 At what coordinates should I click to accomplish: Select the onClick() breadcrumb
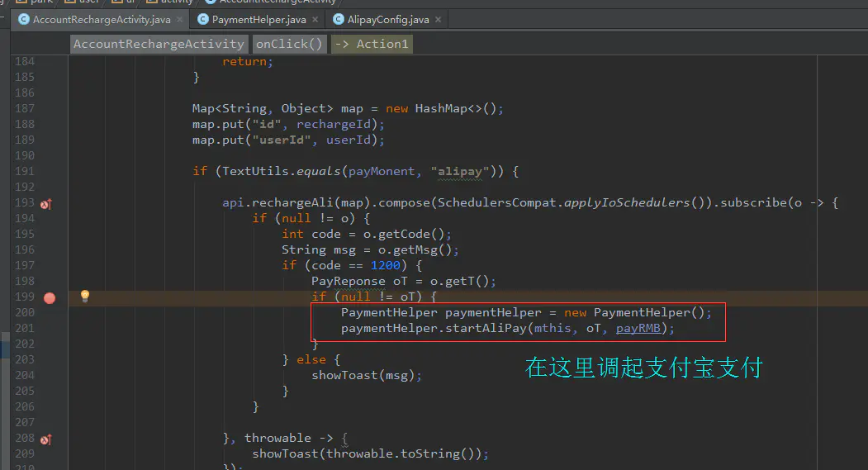(x=289, y=44)
